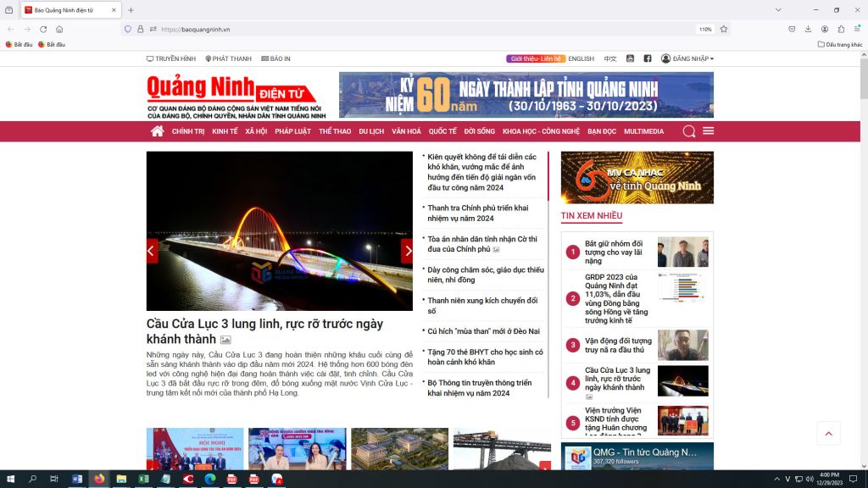
Task: Click the BÁO IN link
Action: point(275,58)
